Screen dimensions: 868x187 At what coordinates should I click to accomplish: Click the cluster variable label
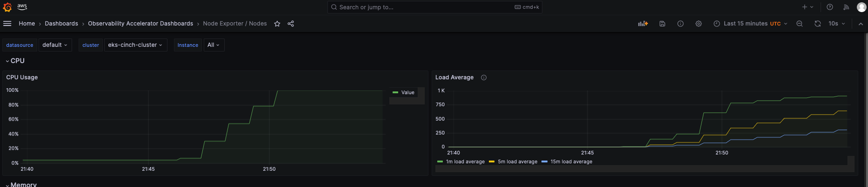[91, 45]
